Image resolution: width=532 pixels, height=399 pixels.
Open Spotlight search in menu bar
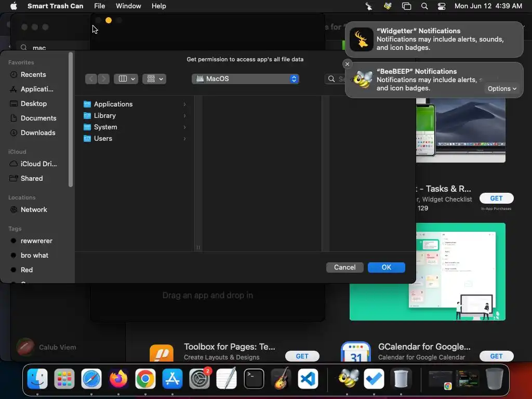click(424, 6)
